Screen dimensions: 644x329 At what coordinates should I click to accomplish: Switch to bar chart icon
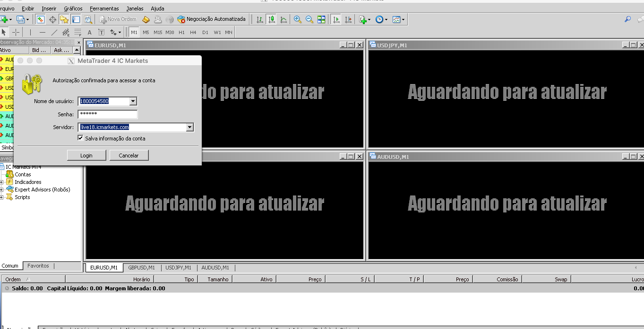coord(259,19)
